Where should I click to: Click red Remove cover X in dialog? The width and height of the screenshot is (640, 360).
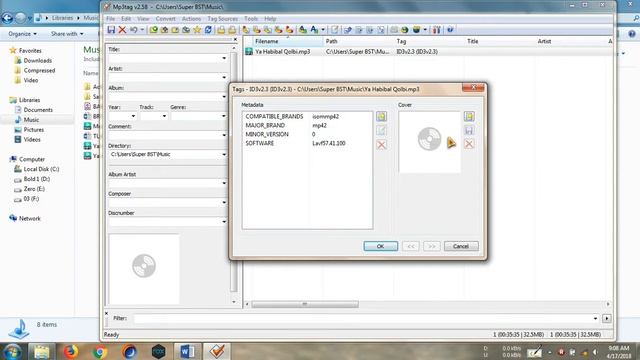(x=469, y=144)
